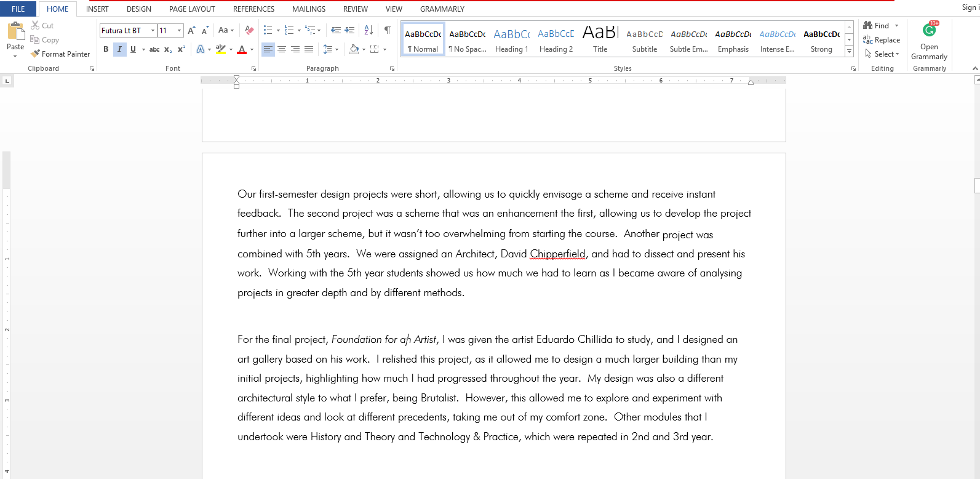Click the Find binoculars button
Viewport: 980px width, 479px height.
pos(876,25)
